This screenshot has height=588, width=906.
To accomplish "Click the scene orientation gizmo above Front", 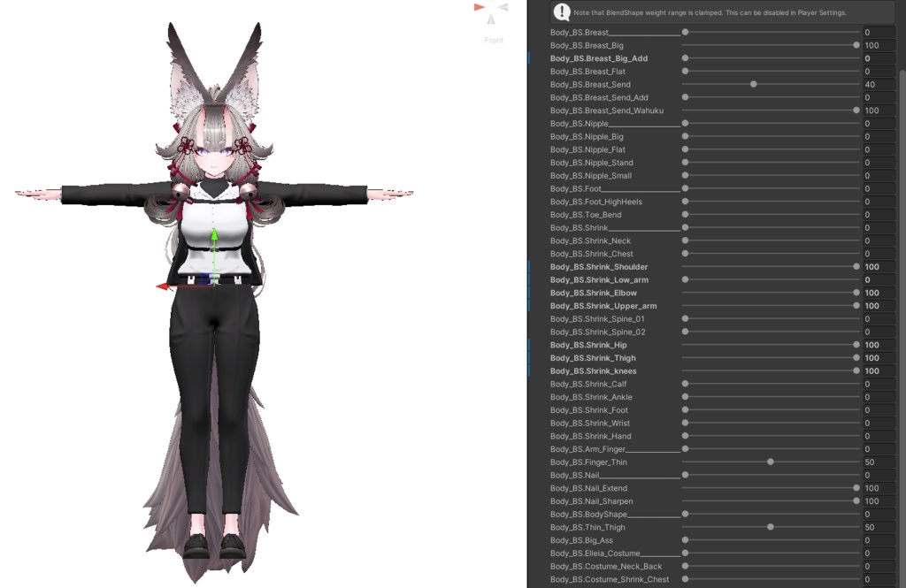I will click(491, 12).
